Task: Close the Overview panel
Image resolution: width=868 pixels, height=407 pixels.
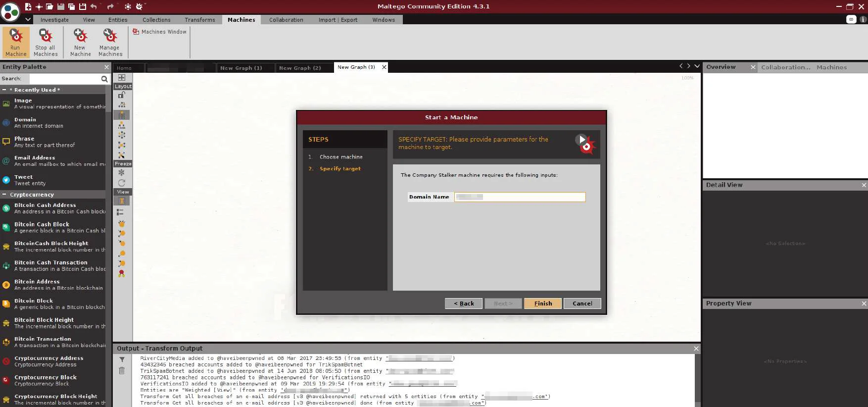Action: 753,67
